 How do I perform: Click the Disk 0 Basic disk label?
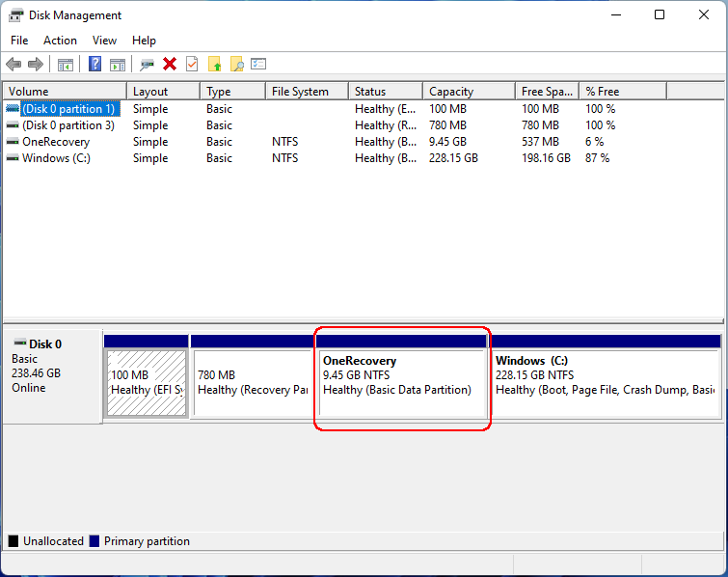52,376
